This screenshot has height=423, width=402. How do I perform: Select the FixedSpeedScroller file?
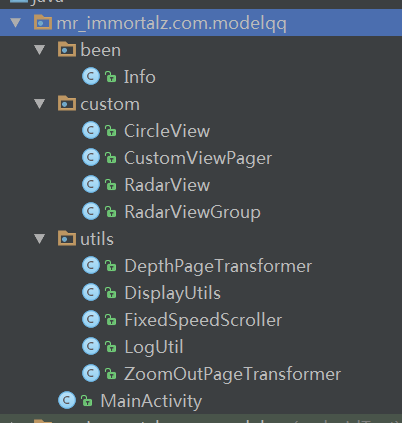(203, 320)
